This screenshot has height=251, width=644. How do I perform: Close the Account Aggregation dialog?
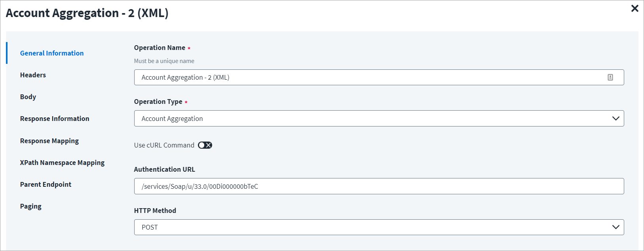(635, 8)
